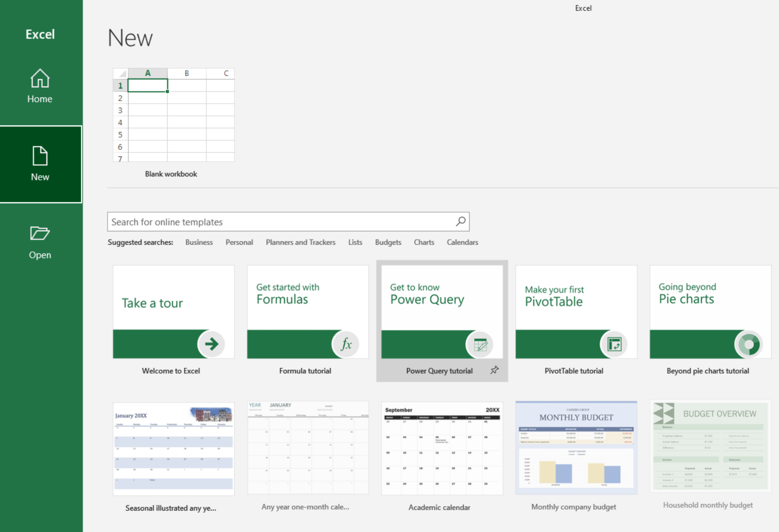The height and width of the screenshot is (532, 779).
Task: Search suggested category Personal
Action: click(x=239, y=242)
